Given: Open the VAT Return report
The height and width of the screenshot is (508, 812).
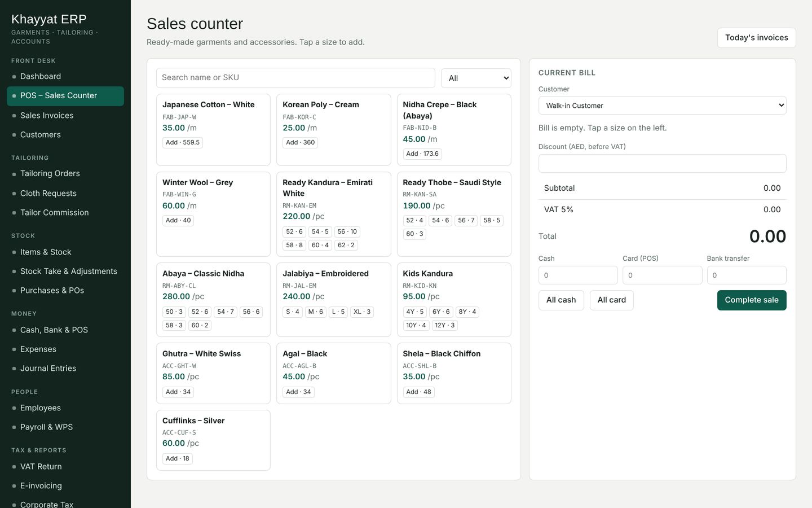Looking at the screenshot, I should (x=65, y=466).
